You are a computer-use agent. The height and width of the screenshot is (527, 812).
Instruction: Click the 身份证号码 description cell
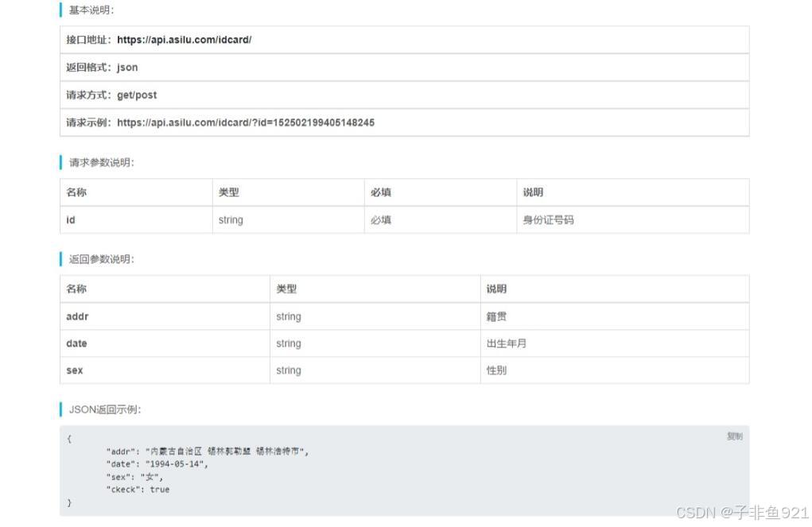[x=548, y=220]
